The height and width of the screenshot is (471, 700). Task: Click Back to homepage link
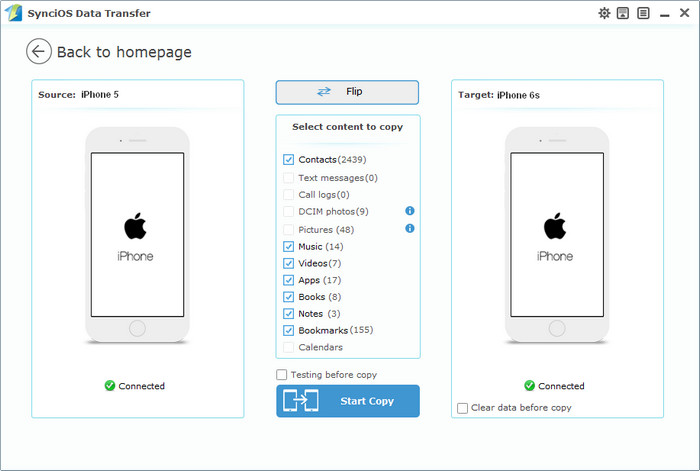[124, 52]
